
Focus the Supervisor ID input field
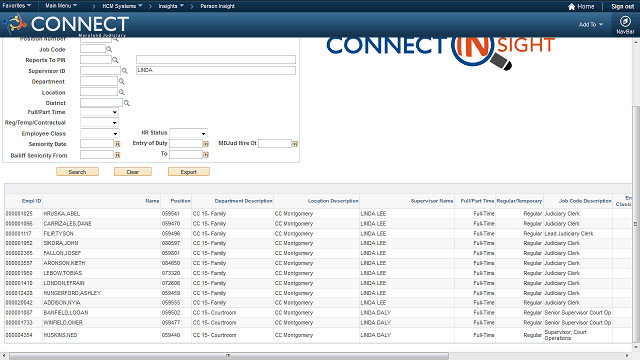[100, 71]
